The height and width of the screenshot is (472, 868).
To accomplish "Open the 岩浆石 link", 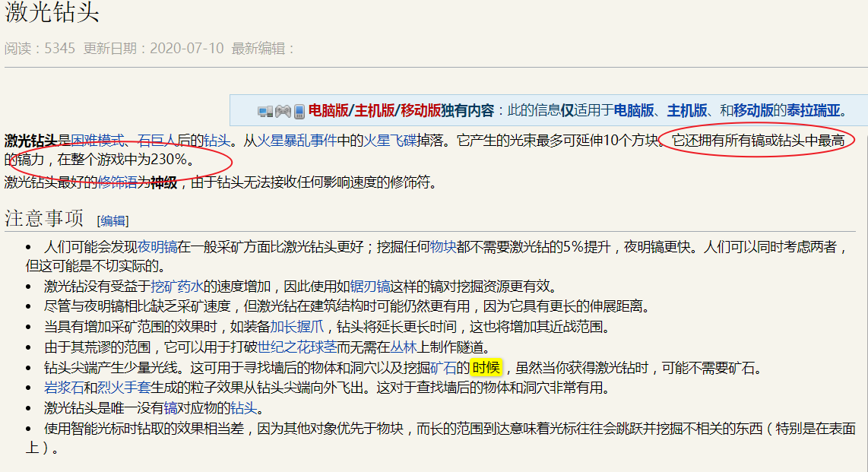I will coord(64,388).
